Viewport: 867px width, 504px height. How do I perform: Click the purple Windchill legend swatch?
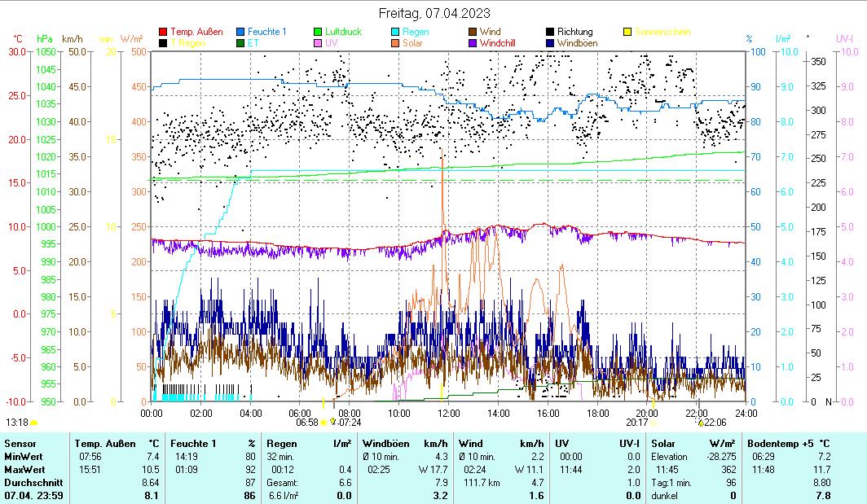pos(473,42)
